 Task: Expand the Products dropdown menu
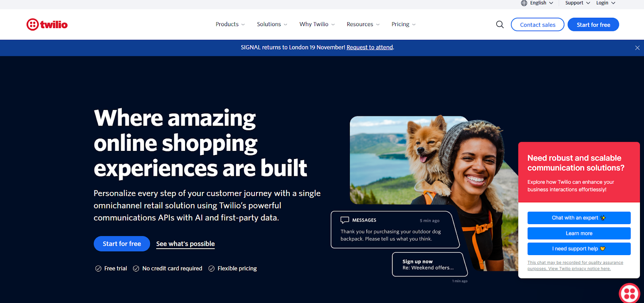[x=230, y=24]
